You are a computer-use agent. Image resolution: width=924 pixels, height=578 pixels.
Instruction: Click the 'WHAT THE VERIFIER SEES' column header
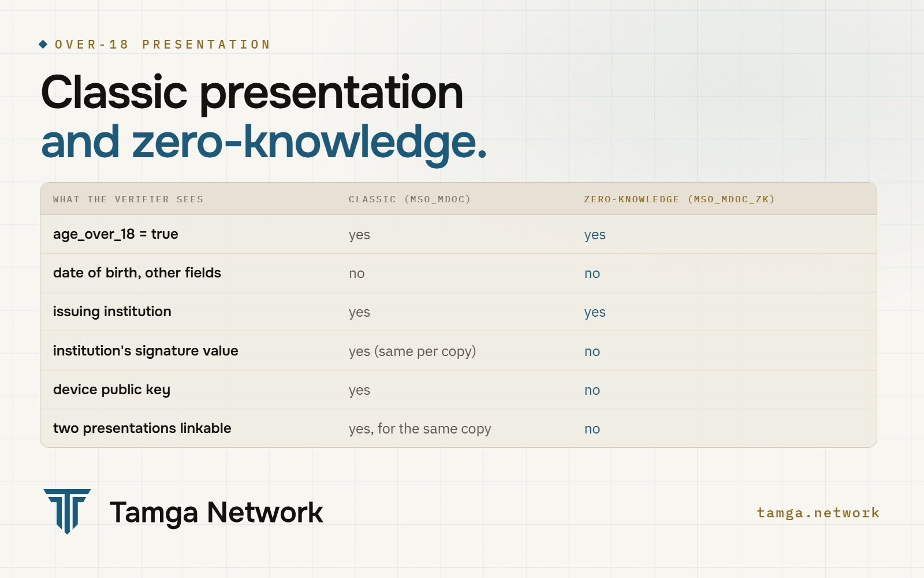coord(128,199)
